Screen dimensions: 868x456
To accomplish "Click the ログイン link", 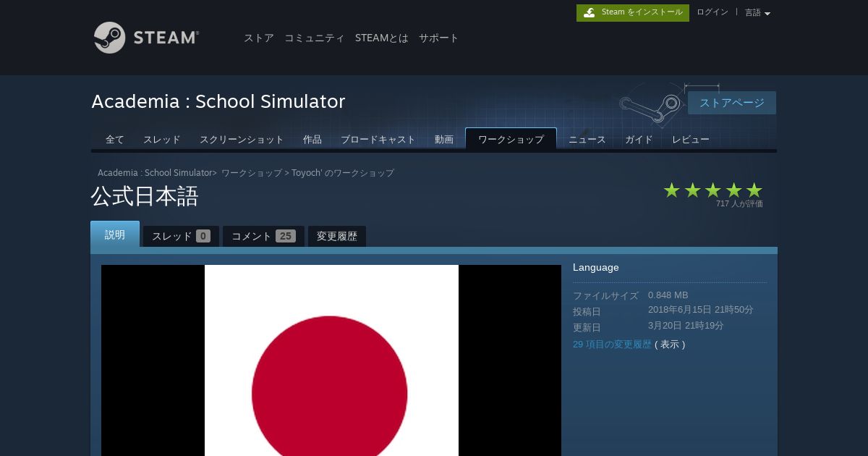I will pos(712,12).
